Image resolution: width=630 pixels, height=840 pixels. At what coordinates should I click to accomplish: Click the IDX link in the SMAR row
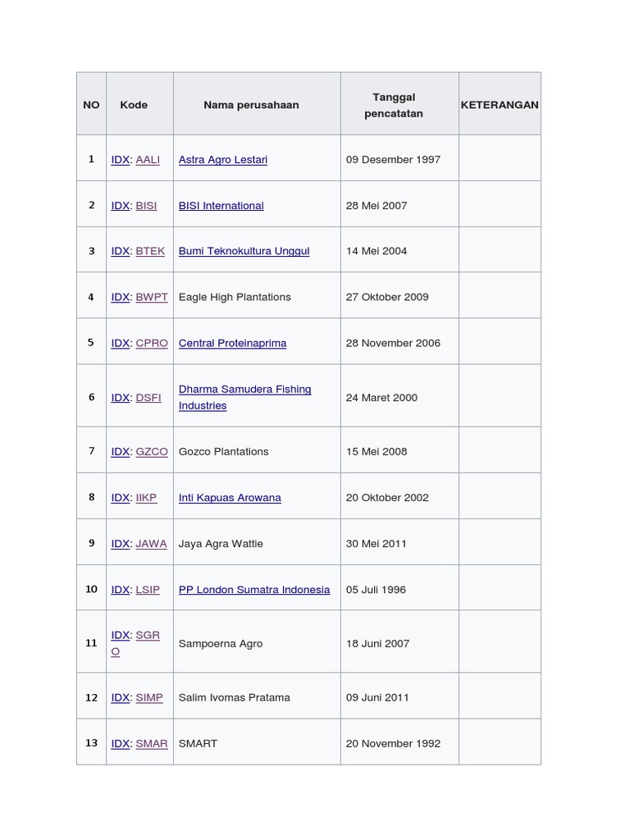(120, 744)
